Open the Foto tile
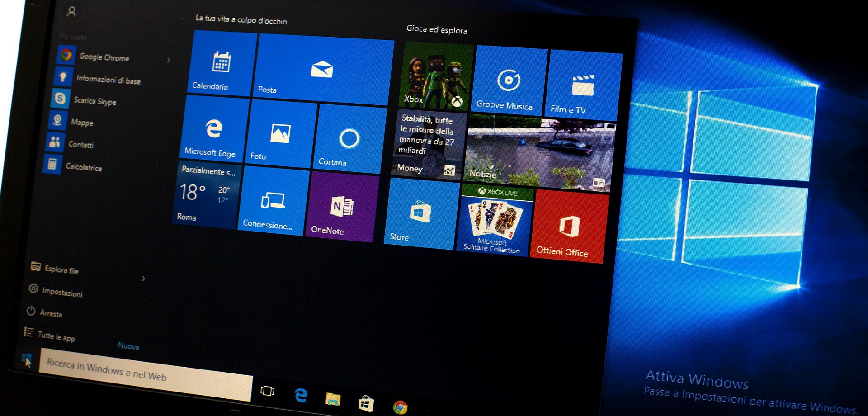The height and width of the screenshot is (416, 868). coord(280,134)
